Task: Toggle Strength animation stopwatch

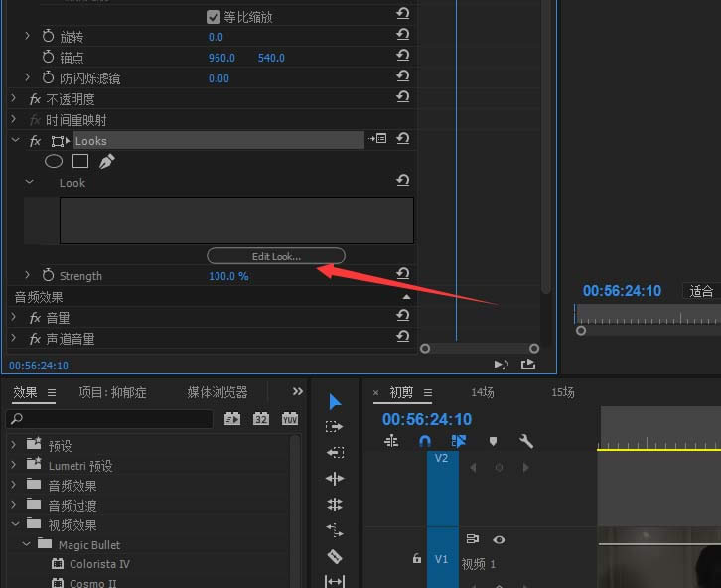Action: 48,276
